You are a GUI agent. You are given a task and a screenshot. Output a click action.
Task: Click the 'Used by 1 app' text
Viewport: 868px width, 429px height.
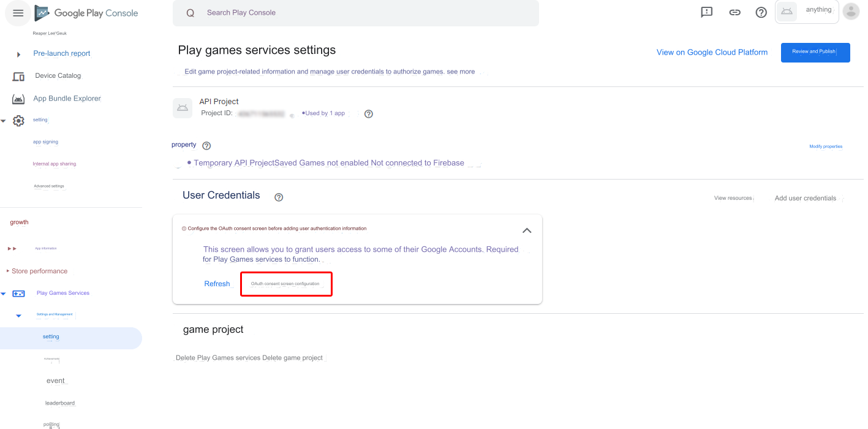coord(325,113)
